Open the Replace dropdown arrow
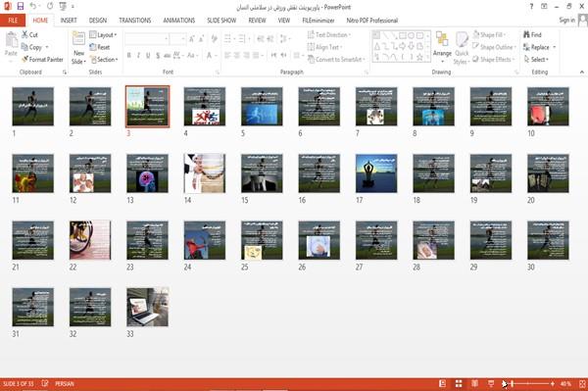 [x=555, y=47]
